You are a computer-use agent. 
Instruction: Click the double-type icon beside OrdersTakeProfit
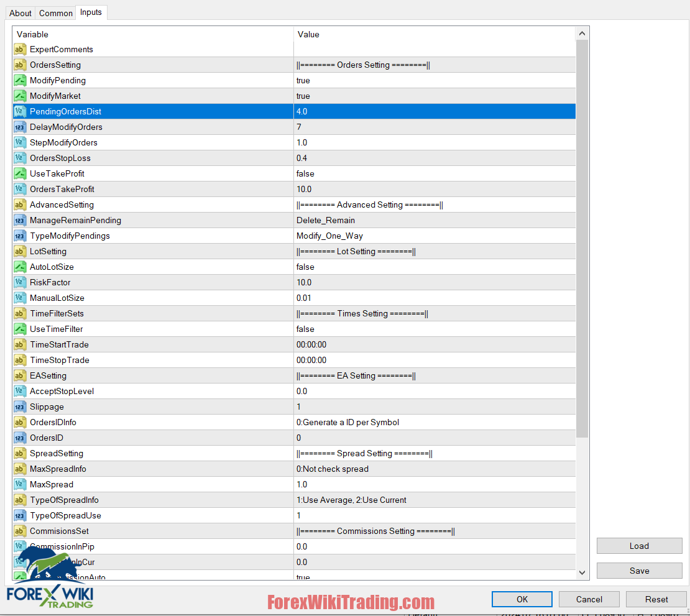(20, 189)
